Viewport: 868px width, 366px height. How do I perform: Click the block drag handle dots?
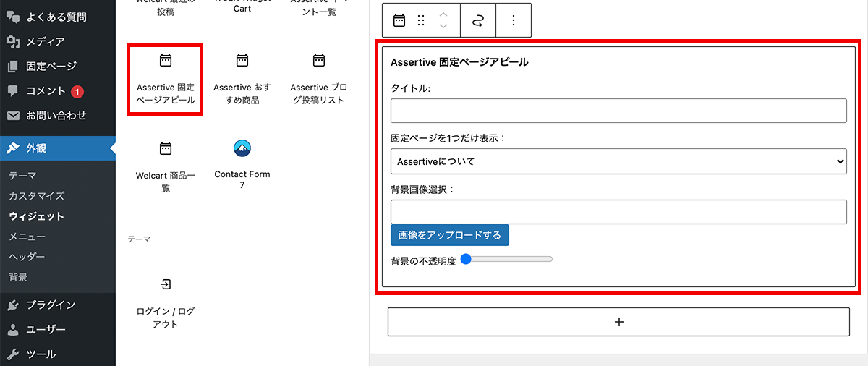(x=421, y=20)
